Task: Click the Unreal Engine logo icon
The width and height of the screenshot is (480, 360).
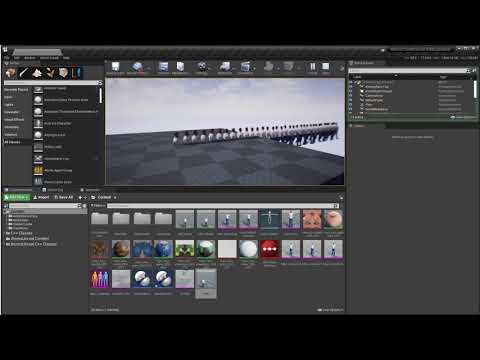Action: (x=6, y=50)
